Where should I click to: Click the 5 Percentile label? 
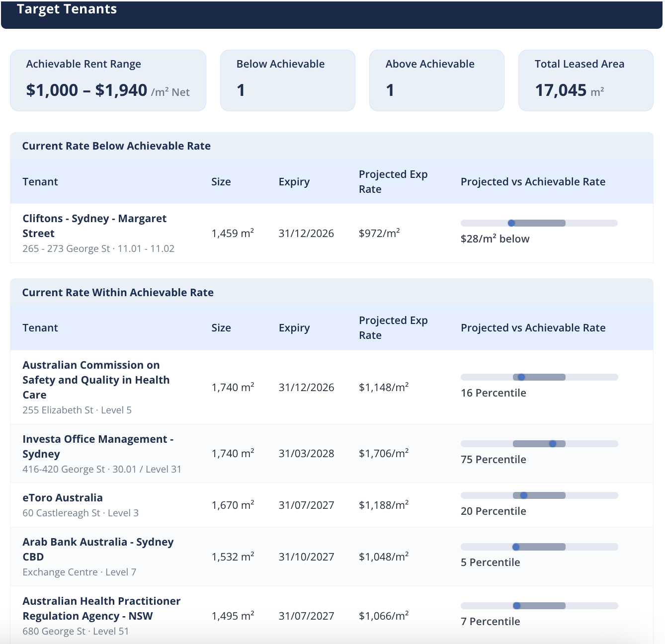[x=491, y=563]
